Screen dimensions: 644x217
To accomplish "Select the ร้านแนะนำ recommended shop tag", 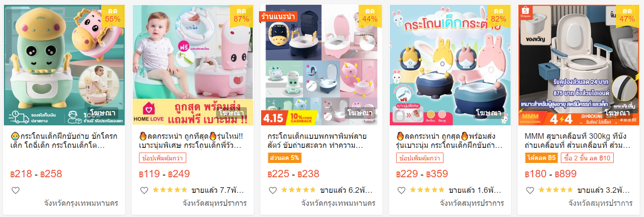I will coord(278,16).
